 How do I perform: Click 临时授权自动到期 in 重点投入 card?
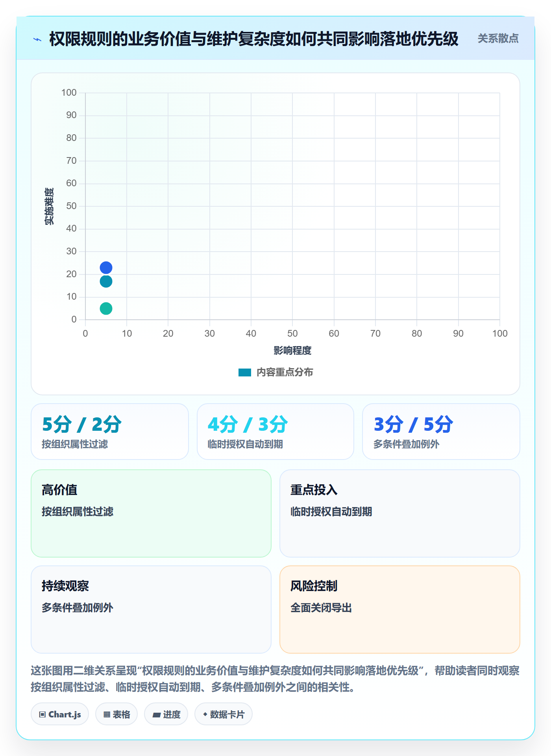(x=331, y=511)
